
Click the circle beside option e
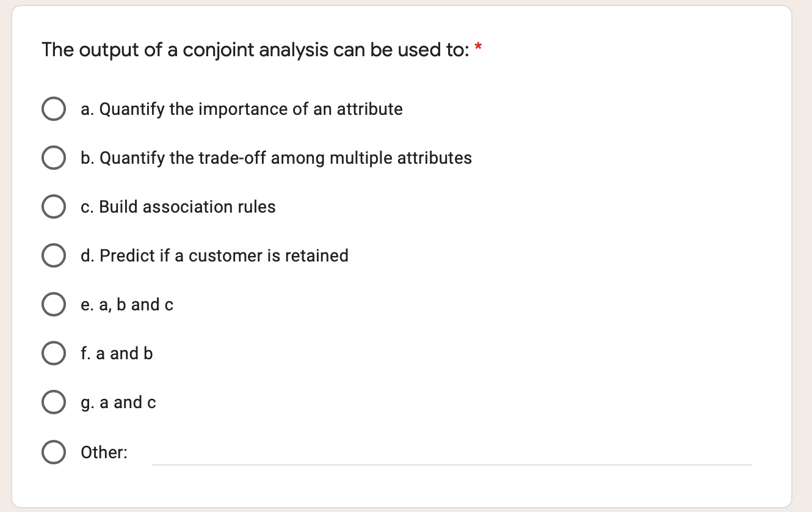[54, 304]
